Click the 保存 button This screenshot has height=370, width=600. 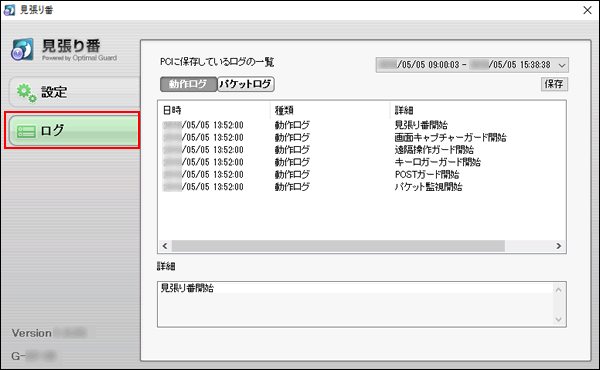(554, 84)
